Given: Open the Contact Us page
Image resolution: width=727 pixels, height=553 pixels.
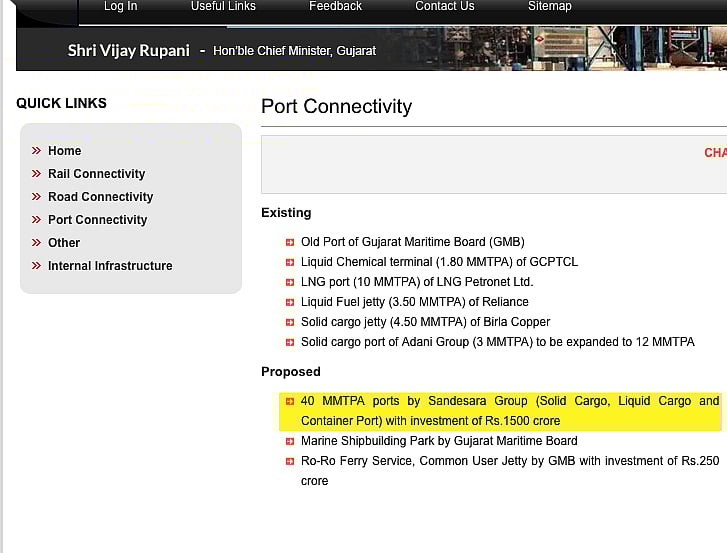Looking at the screenshot, I should (x=445, y=7).
